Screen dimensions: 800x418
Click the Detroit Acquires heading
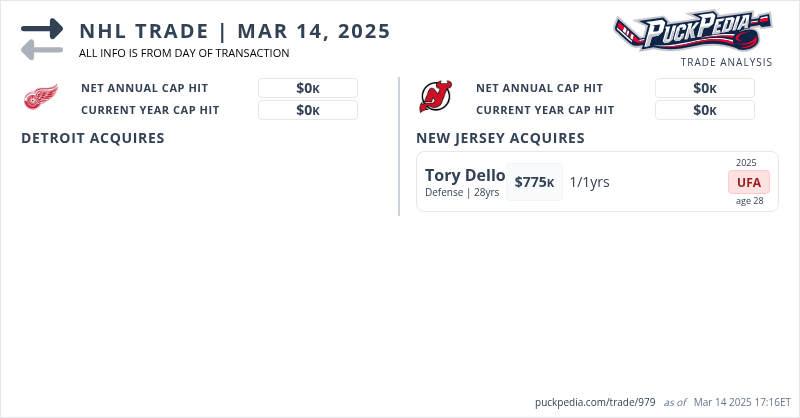pyautogui.click(x=93, y=138)
